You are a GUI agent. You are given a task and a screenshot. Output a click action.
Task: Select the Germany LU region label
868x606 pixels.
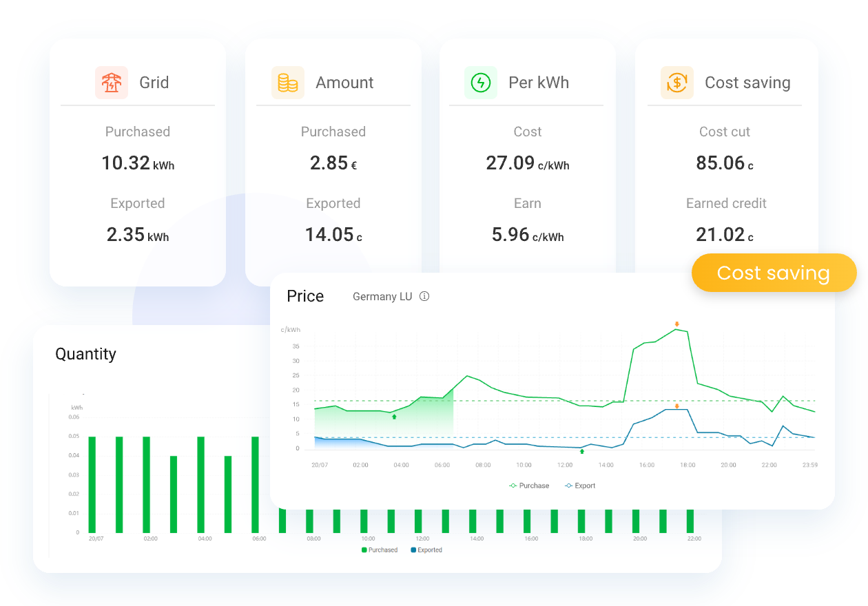(x=382, y=297)
